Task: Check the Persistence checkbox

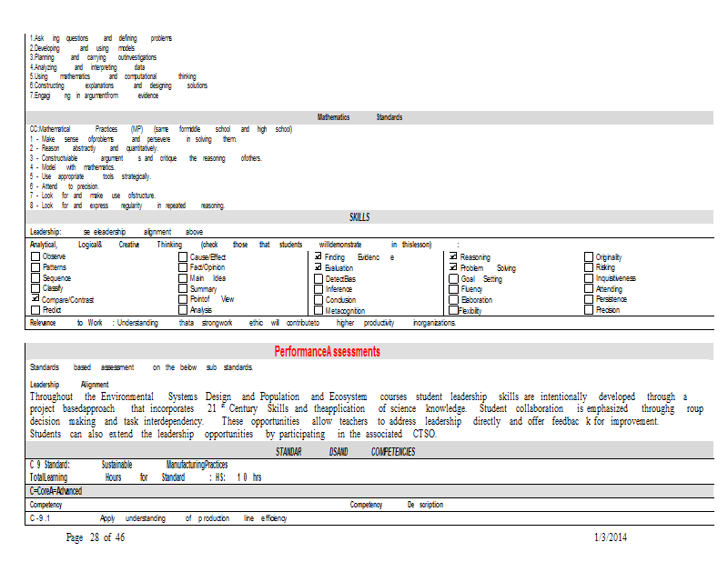Action: coord(589,299)
